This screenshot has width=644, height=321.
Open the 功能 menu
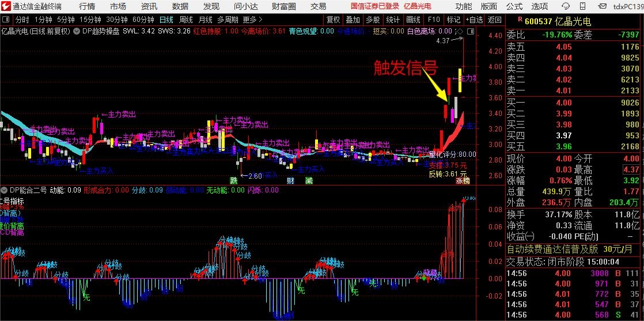464,6
